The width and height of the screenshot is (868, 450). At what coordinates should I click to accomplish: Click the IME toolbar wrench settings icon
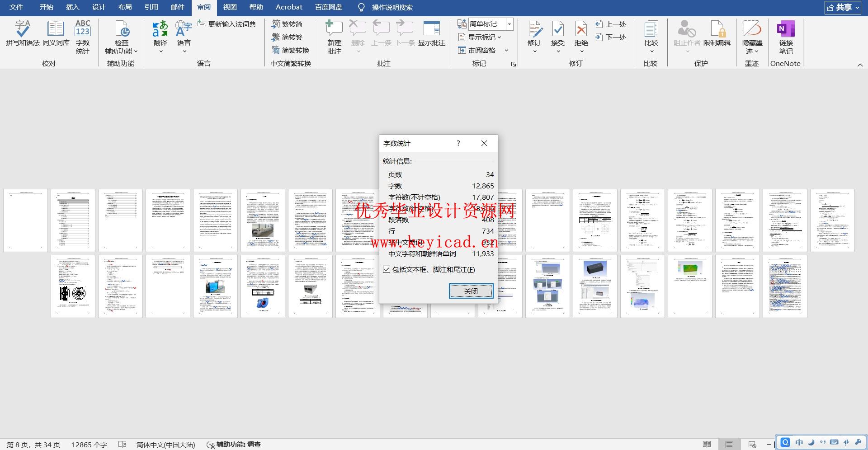[858, 442]
